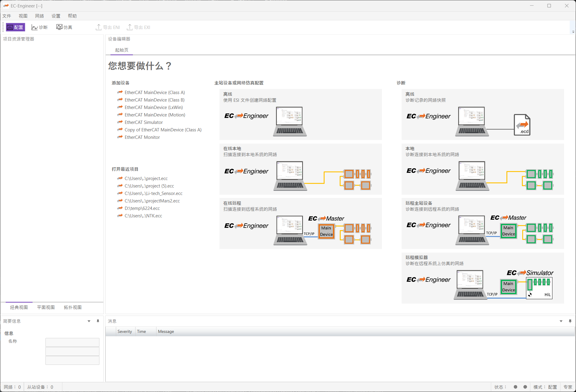Screen dimensions: 576x392
Task: Click the 导出 EXI export button
Action: point(139,27)
